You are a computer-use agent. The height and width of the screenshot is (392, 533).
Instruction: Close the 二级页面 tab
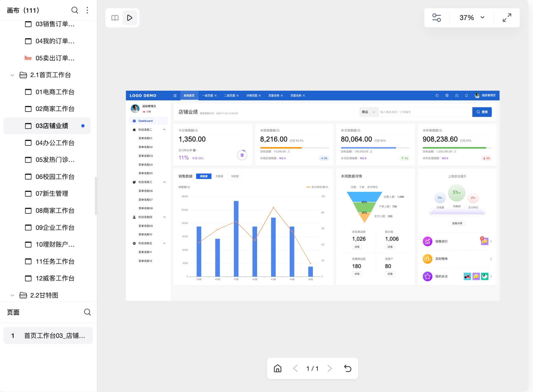click(x=238, y=96)
